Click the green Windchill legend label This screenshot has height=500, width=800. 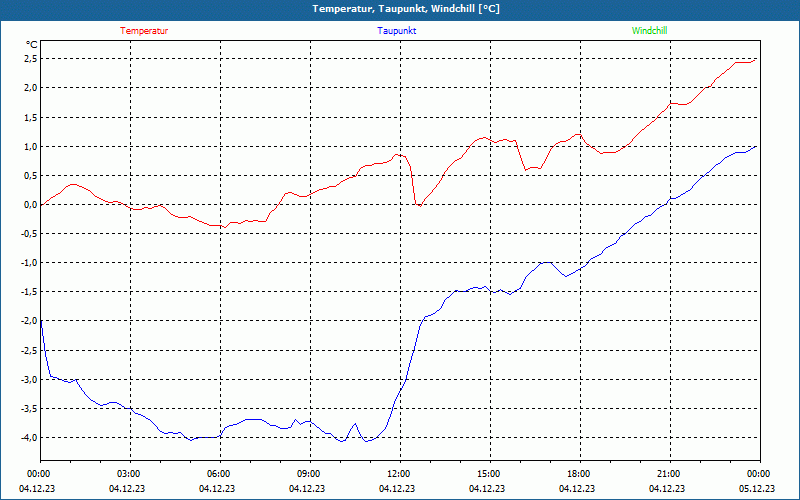pyautogui.click(x=649, y=31)
